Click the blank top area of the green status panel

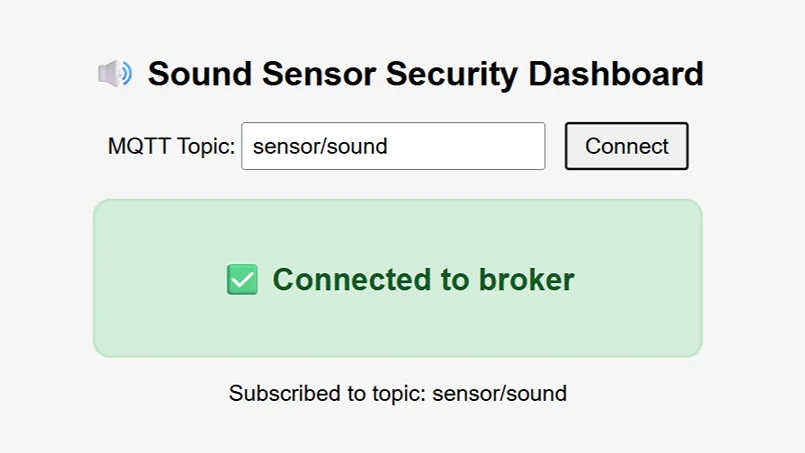pos(397,222)
